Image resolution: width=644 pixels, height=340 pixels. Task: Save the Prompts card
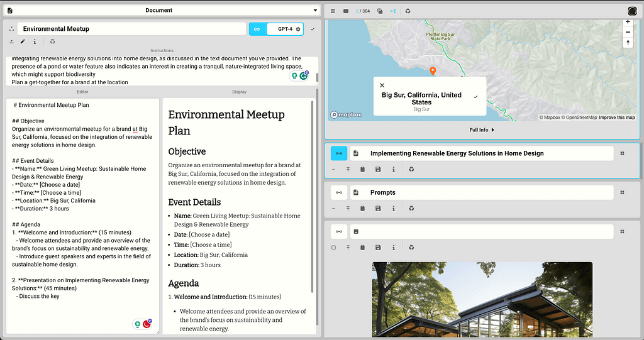click(378, 208)
